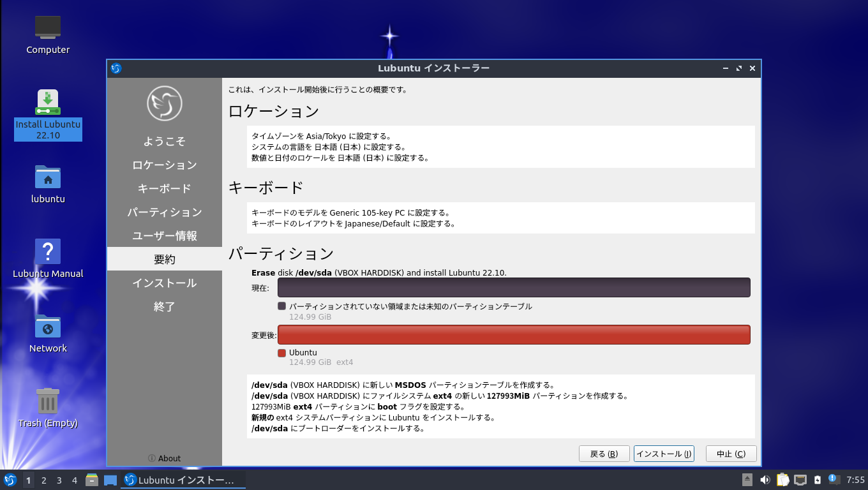This screenshot has width=868, height=490.
Task: Select the キーボード step in sidebar
Action: (x=165, y=188)
